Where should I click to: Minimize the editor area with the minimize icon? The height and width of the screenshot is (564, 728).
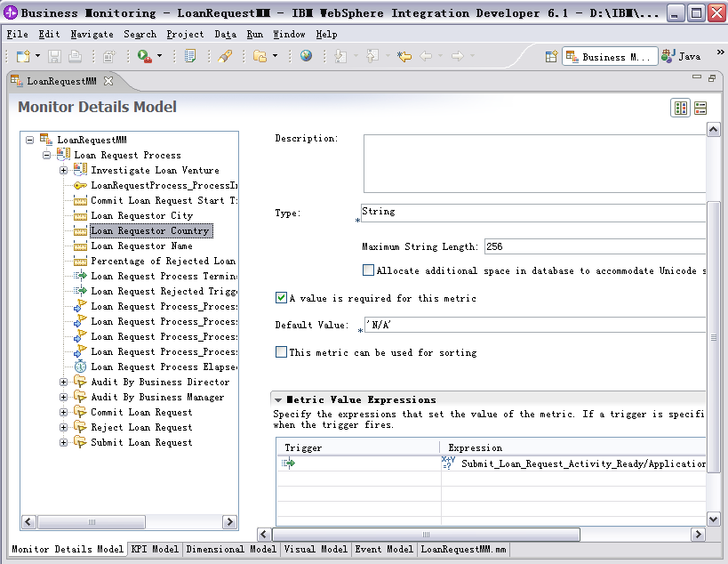point(696,77)
